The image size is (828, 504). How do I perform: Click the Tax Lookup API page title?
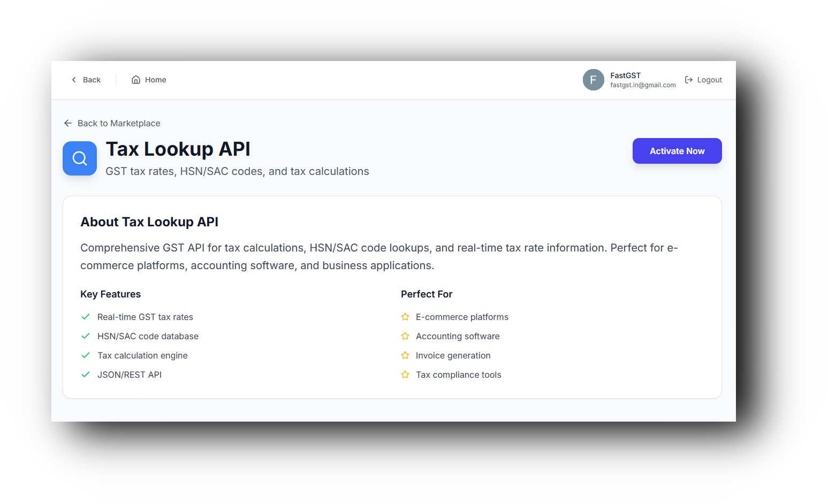178,149
